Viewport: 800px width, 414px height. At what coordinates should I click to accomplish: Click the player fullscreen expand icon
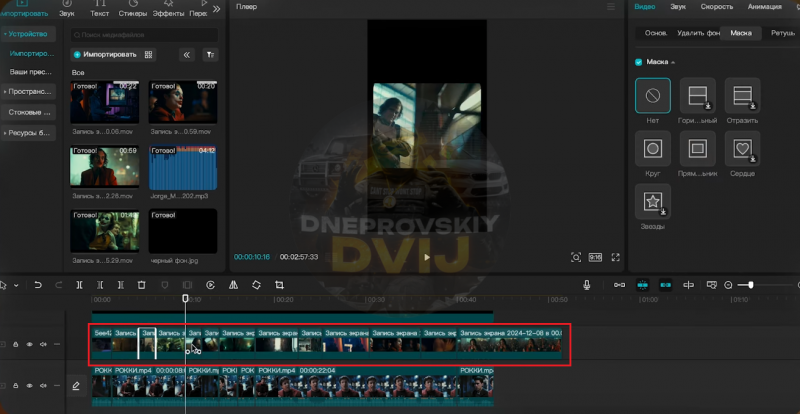[615, 257]
